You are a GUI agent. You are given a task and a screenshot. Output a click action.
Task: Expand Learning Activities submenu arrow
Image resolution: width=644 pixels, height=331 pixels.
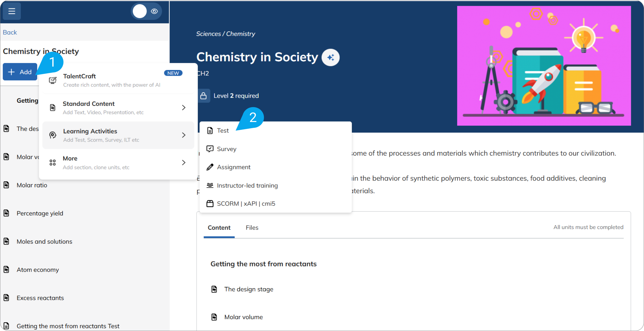point(184,135)
